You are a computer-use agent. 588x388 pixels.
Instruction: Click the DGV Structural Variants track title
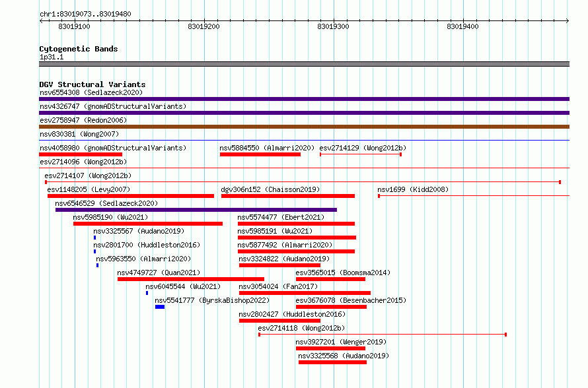(92, 84)
